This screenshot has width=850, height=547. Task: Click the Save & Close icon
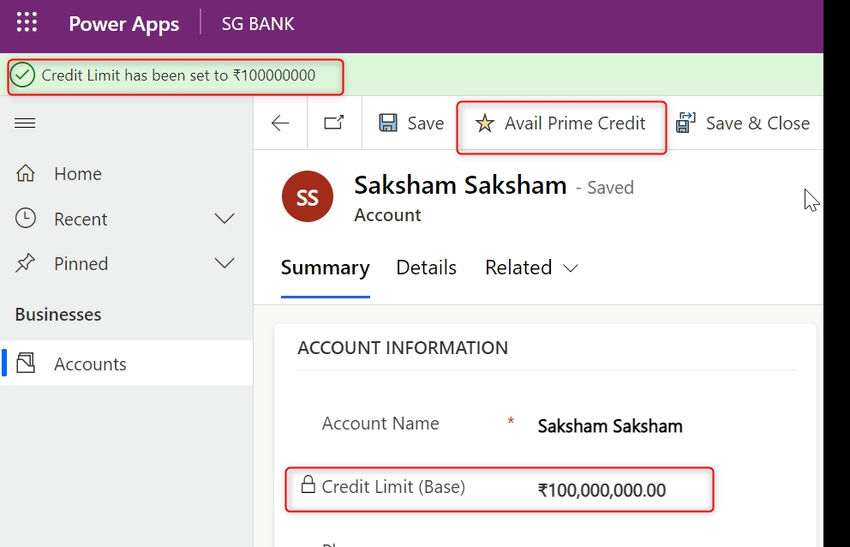click(x=686, y=123)
